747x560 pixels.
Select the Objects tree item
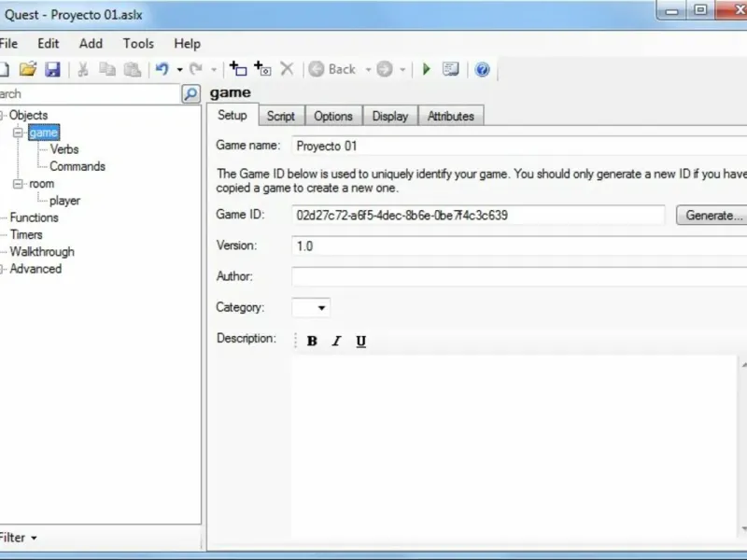point(29,115)
